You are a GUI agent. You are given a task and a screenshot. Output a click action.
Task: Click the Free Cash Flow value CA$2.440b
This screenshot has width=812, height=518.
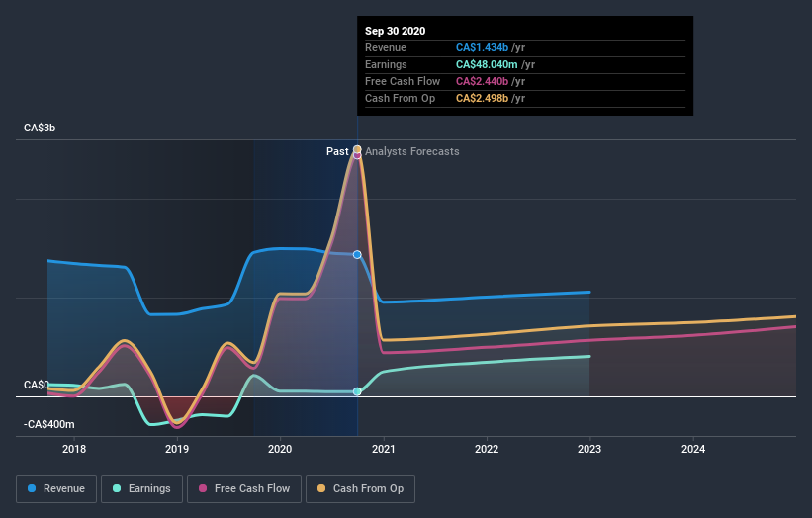pos(482,81)
